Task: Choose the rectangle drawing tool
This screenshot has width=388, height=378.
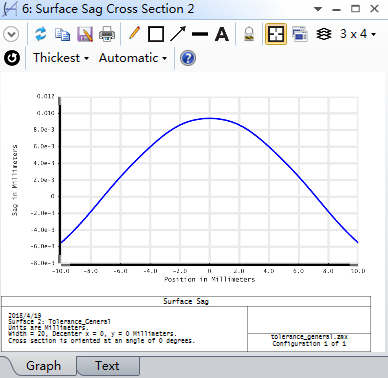Action: click(x=156, y=34)
